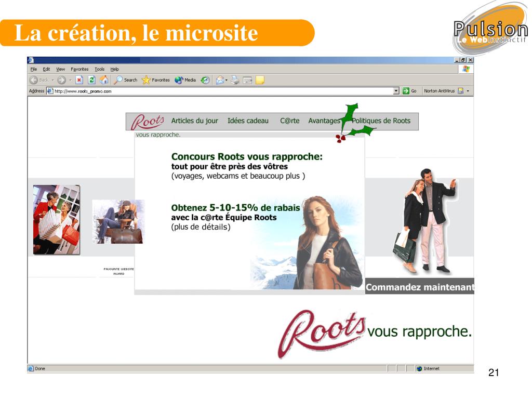532x399 pixels.
Task: Expand the Norton AntiVirus dropdown arrow
Action: tap(468, 91)
